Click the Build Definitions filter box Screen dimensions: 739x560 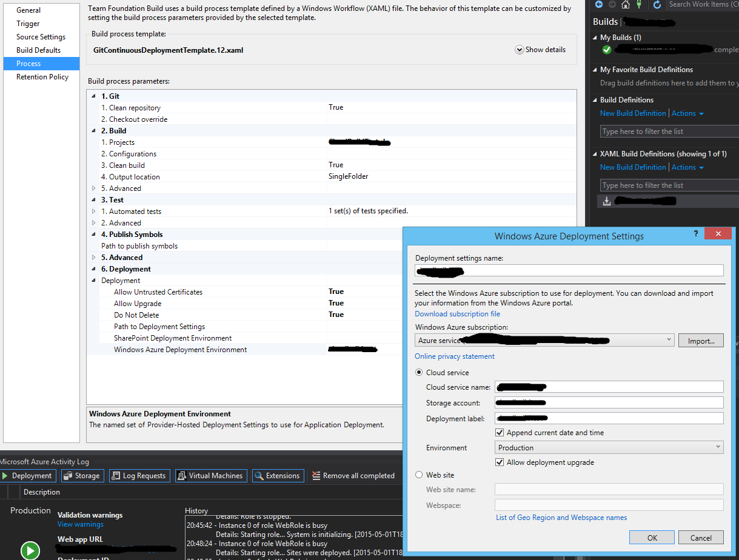tap(669, 132)
